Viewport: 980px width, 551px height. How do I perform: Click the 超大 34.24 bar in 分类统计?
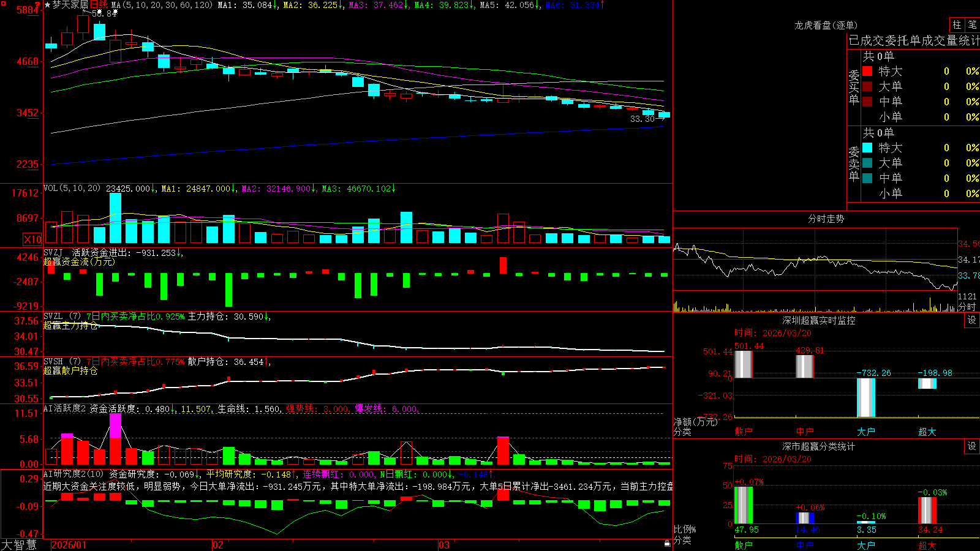click(x=927, y=511)
